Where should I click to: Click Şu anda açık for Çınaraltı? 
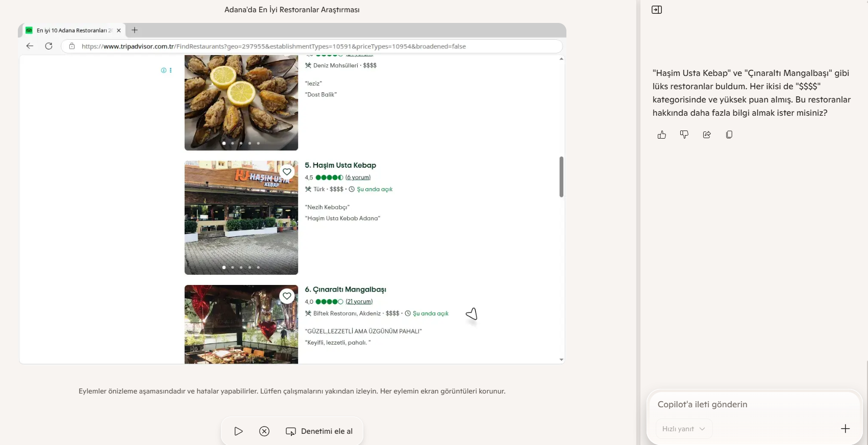tap(431, 313)
